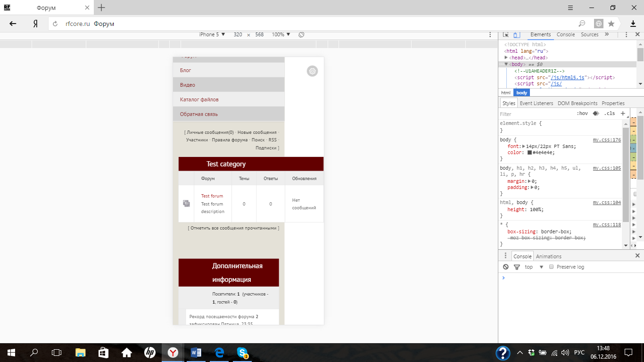Expand the margin shorthand property triangle

(530, 181)
